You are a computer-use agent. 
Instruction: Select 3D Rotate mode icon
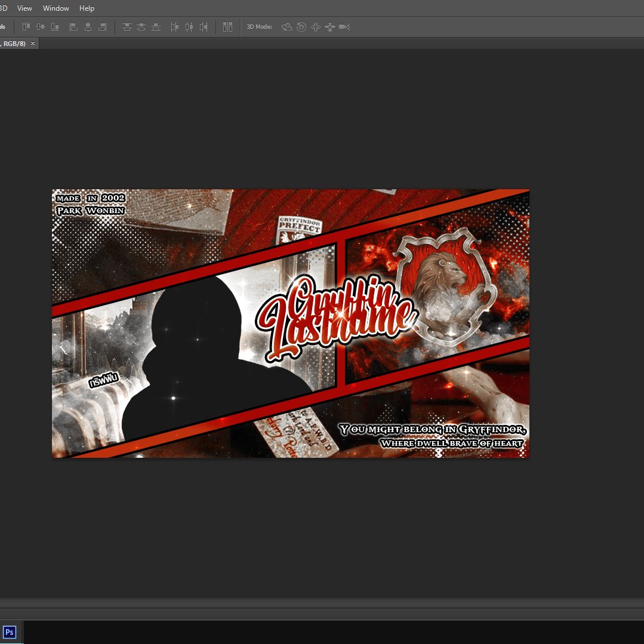click(286, 27)
